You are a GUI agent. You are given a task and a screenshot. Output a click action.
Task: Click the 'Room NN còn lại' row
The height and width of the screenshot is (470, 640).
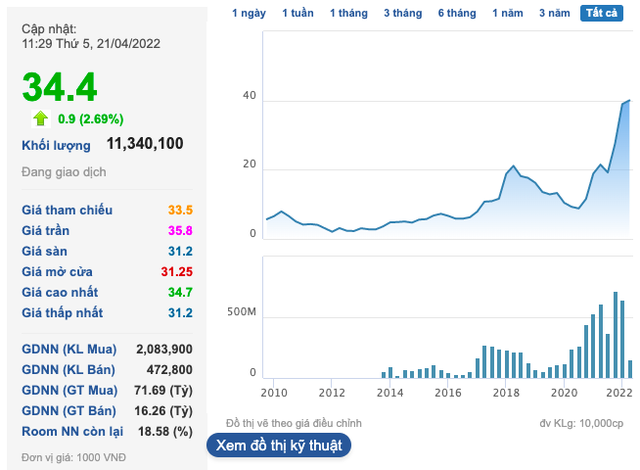click(x=107, y=432)
